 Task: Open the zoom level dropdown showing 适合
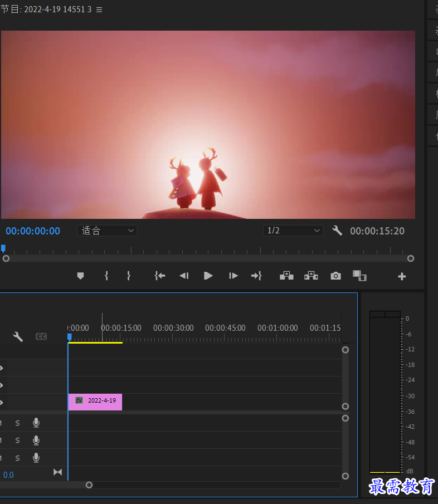point(107,231)
